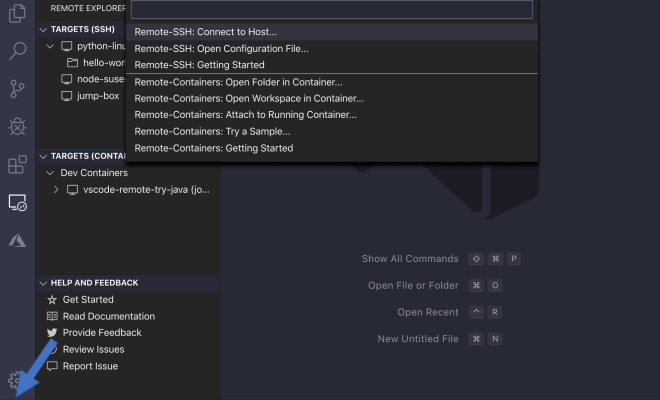The image size is (660, 400).
Task: Click the O key hint for Open File or Folder
Action: [495, 285]
